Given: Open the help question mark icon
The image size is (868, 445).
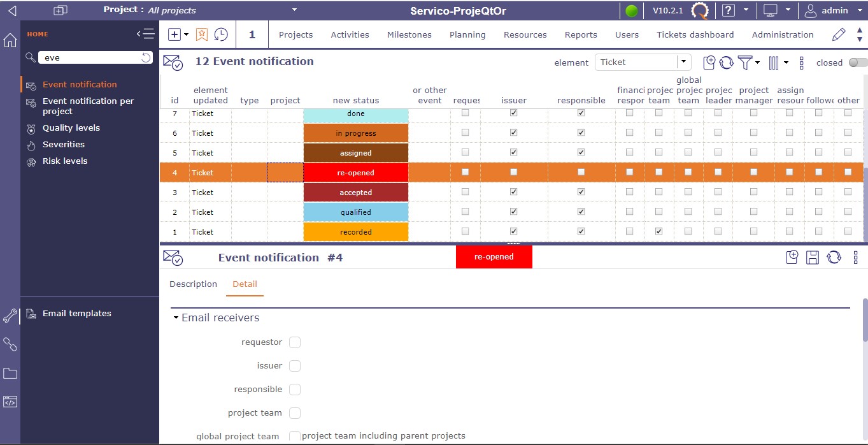Looking at the screenshot, I should click(x=729, y=10).
